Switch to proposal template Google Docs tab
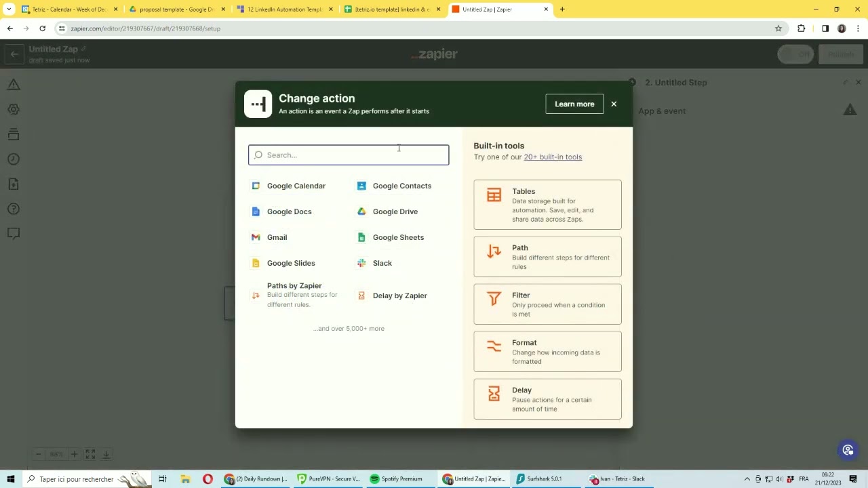Viewport: 868px width, 488px height. click(x=176, y=9)
